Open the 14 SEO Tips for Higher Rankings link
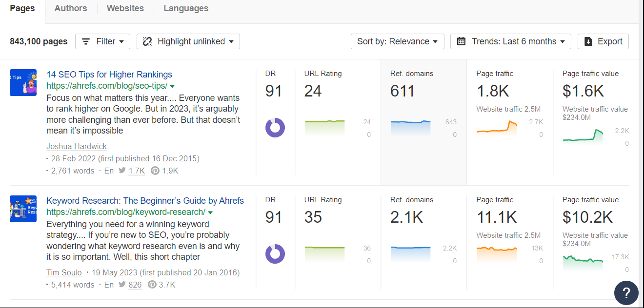The width and height of the screenshot is (644, 308). pos(109,75)
